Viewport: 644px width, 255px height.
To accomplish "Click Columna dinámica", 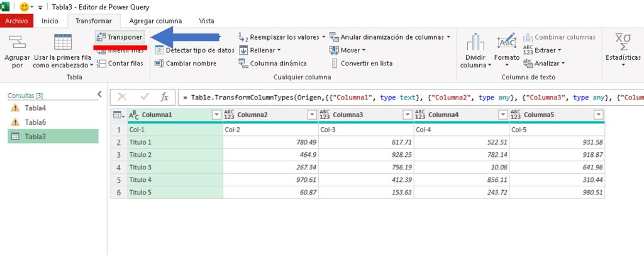I will coord(273,64).
